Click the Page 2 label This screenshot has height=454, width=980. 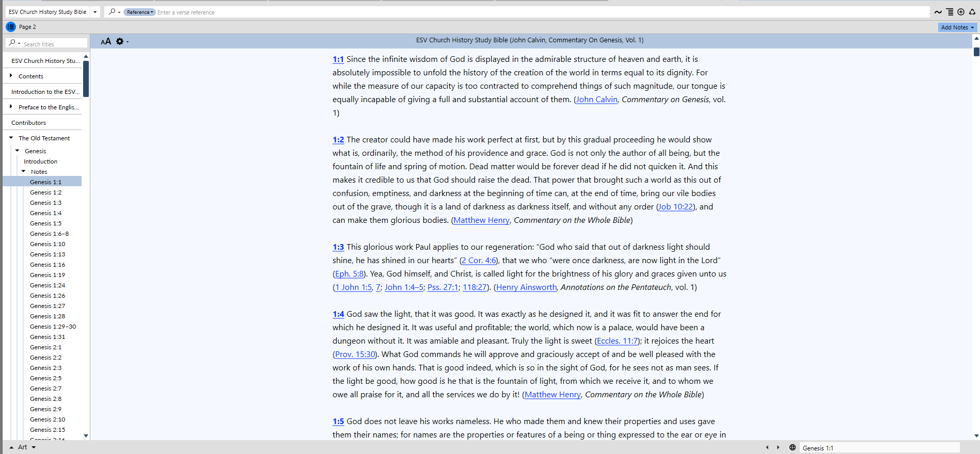coord(27,27)
